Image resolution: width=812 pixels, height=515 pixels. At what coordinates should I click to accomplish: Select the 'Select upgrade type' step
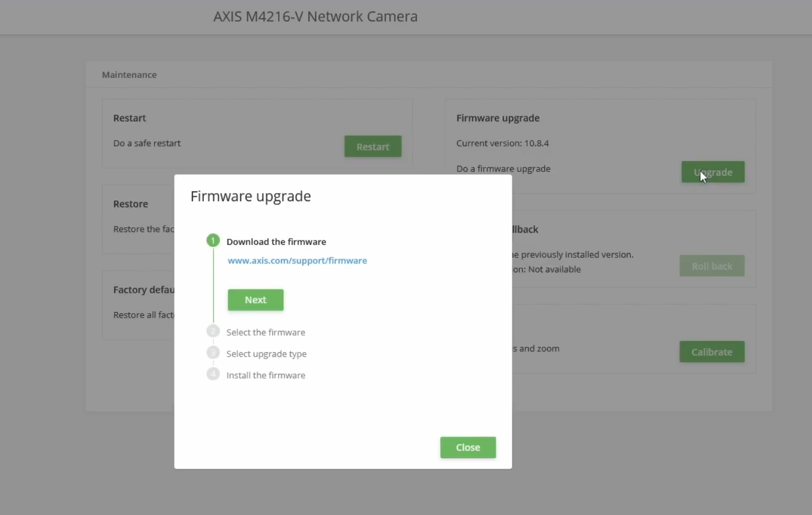(x=267, y=354)
